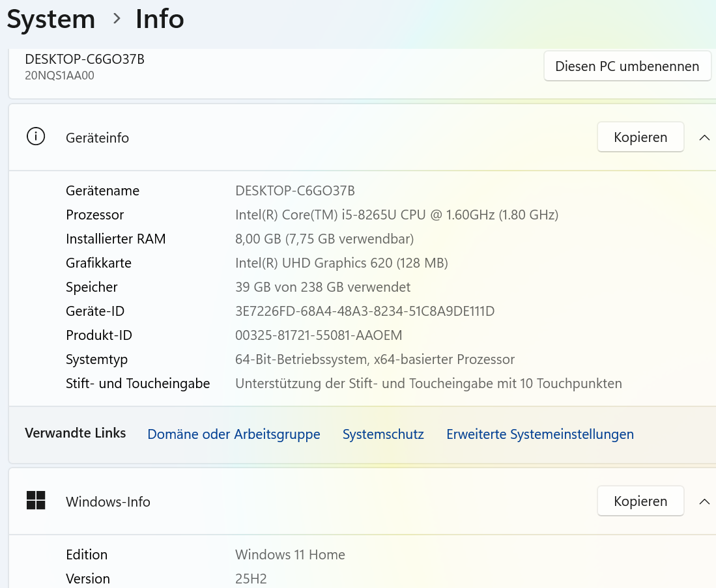Select the Edition value Windows 11 Home

pyautogui.click(x=290, y=555)
